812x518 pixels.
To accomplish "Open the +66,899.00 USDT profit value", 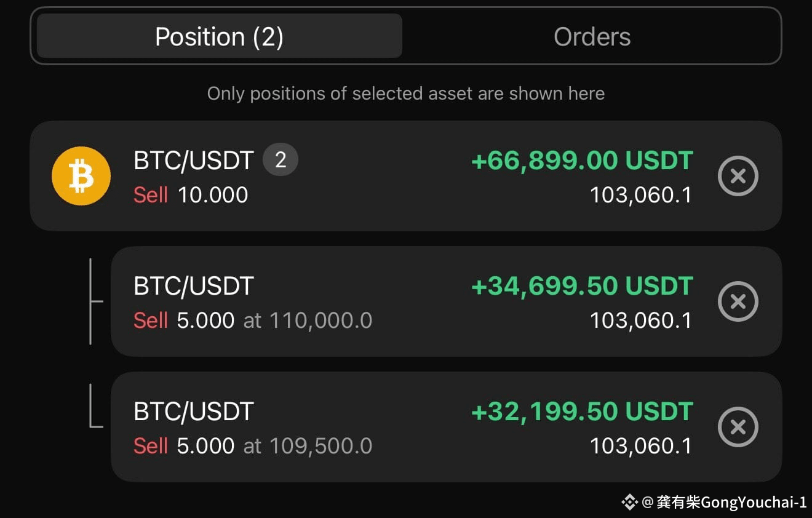I will click(582, 161).
